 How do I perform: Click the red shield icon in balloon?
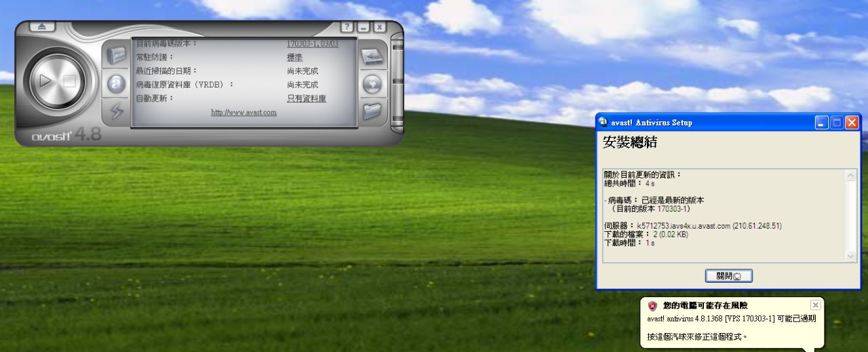(x=652, y=306)
